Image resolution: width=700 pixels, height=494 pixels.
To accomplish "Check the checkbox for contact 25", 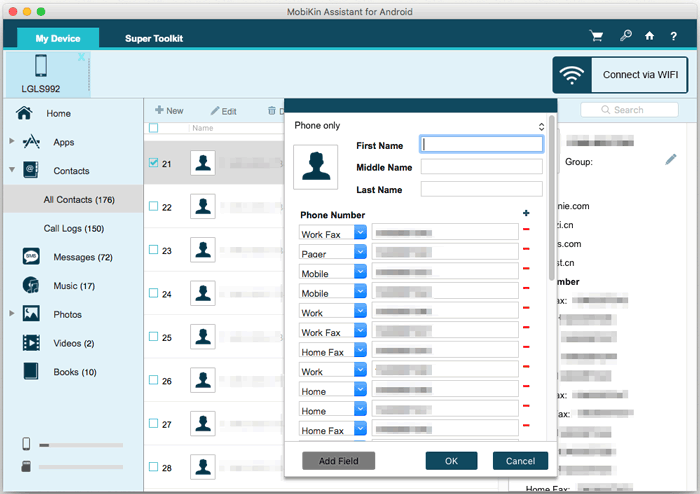I will (154, 336).
